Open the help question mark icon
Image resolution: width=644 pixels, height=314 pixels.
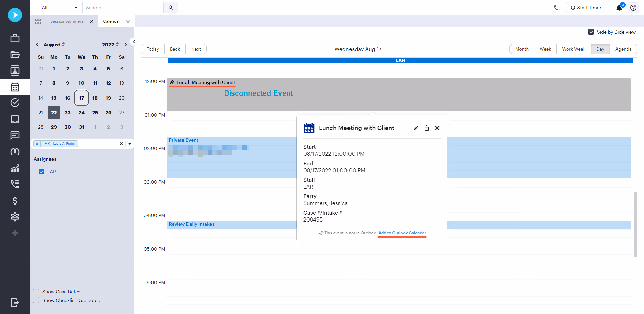pyautogui.click(x=633, y=8)
